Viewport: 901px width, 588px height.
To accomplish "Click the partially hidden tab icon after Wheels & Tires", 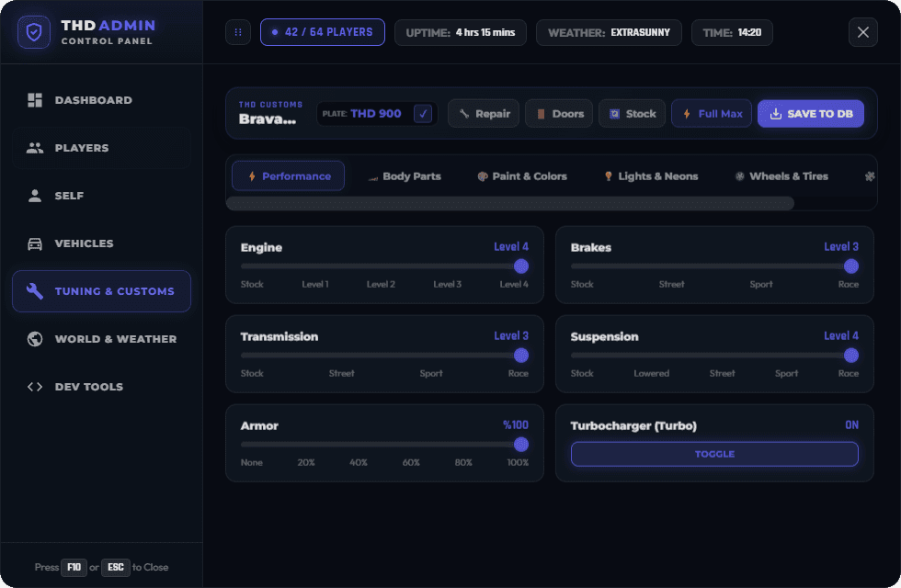I will pos(870,176).
